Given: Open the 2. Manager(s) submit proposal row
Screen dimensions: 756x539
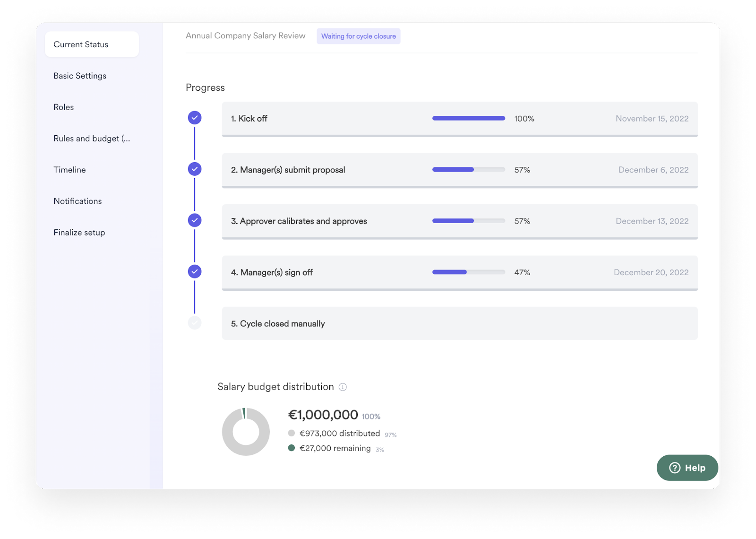Looking at the screenshot, I should coord(460,170).
